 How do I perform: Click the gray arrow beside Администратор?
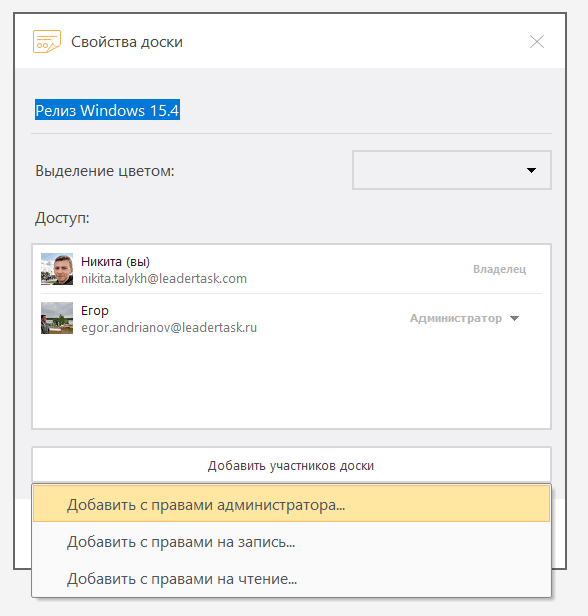(x=514, y=318)
